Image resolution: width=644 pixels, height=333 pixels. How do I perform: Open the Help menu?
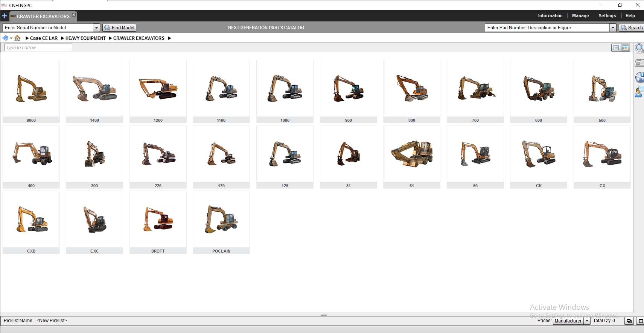pyautogui.click(x=630, y=16)
